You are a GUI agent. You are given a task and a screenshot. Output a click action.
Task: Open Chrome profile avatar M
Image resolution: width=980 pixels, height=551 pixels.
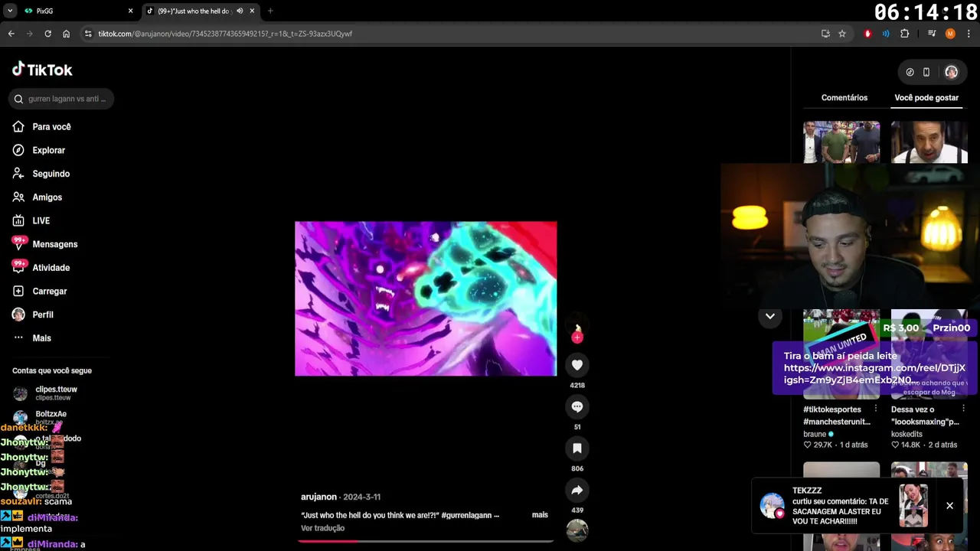[950, 34]
